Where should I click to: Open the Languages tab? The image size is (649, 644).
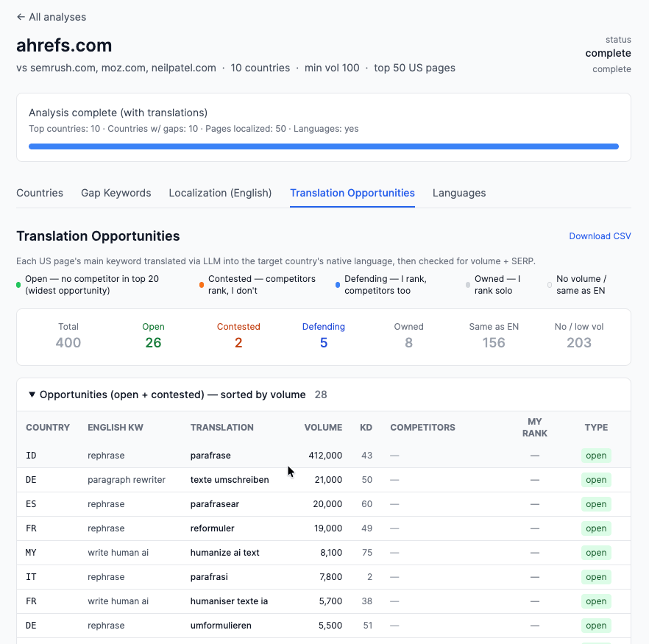tap(459, 193)
